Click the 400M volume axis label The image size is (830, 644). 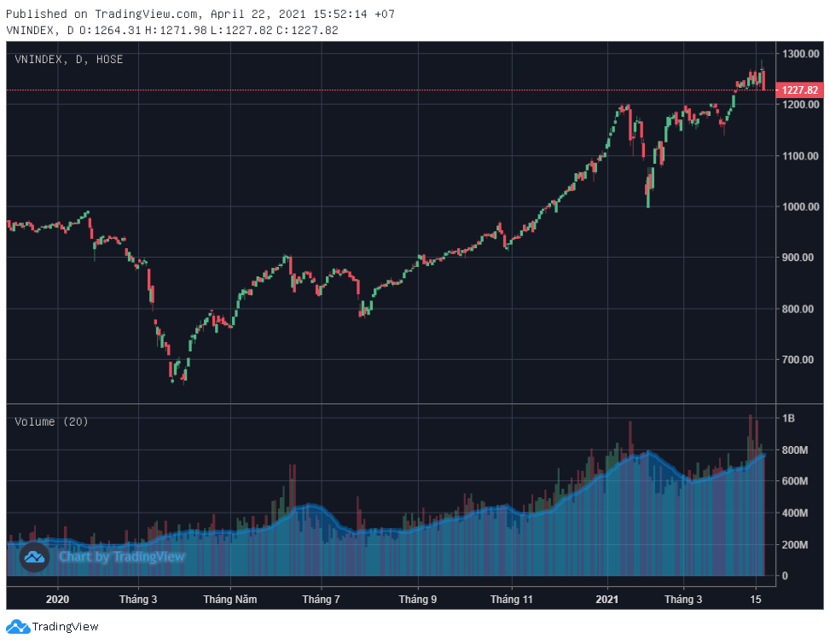click(794, 513)
